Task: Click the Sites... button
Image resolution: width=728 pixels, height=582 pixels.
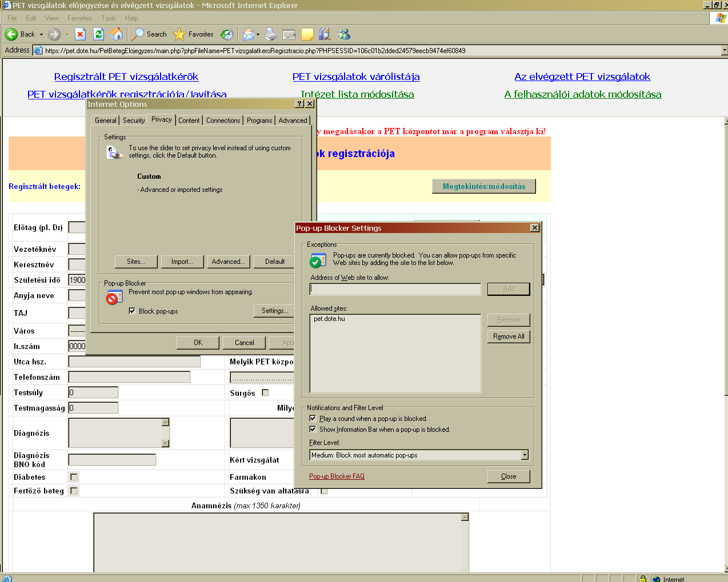Action: (x=136, y=262)
